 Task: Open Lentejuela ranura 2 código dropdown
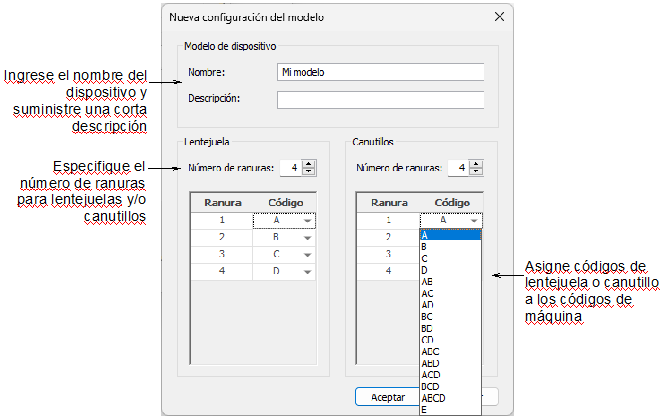coord(308,238)
